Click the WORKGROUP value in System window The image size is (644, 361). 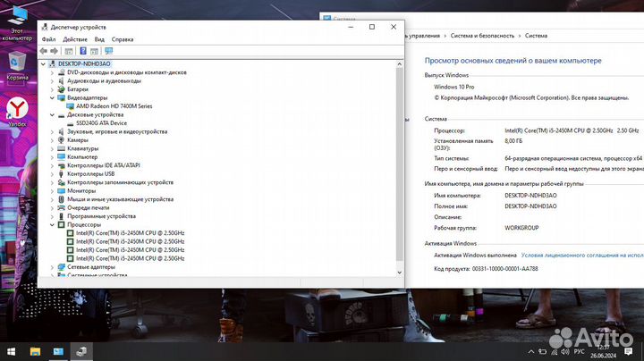(x=521, y=228)
